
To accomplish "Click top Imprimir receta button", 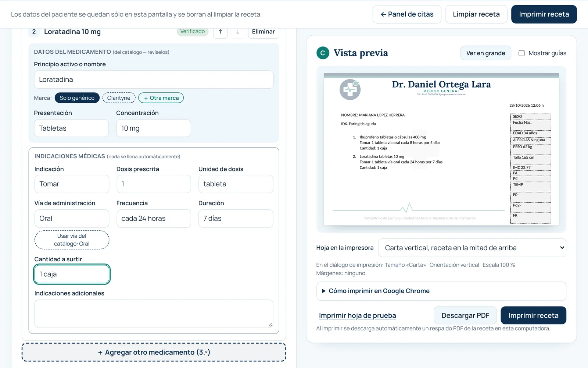I will coord(544,14).
